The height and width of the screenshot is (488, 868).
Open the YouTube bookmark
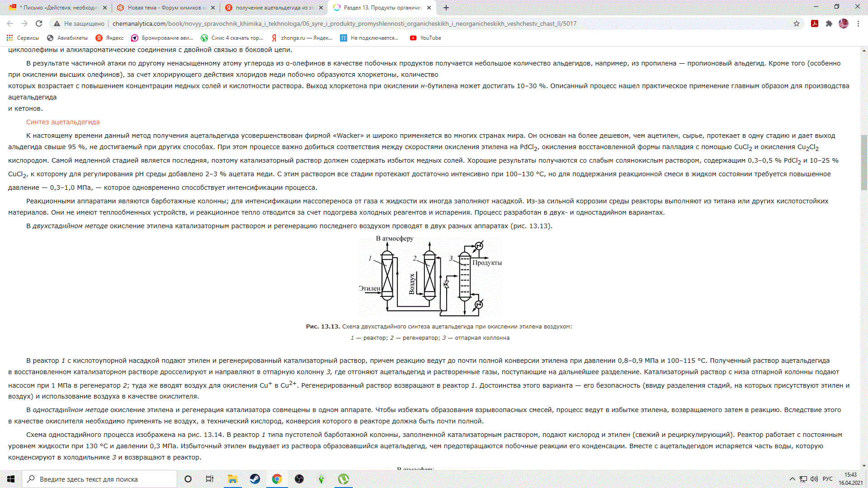[x=425, y=38]
